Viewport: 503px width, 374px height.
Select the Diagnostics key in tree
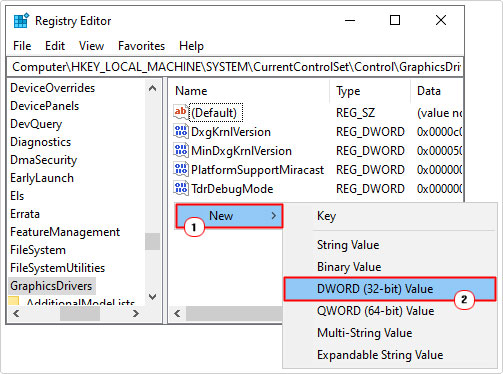pos(41,142)
